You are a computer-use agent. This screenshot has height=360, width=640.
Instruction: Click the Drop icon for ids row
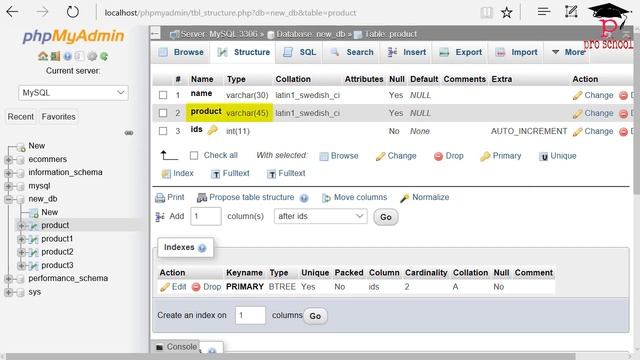click(623, 131)
